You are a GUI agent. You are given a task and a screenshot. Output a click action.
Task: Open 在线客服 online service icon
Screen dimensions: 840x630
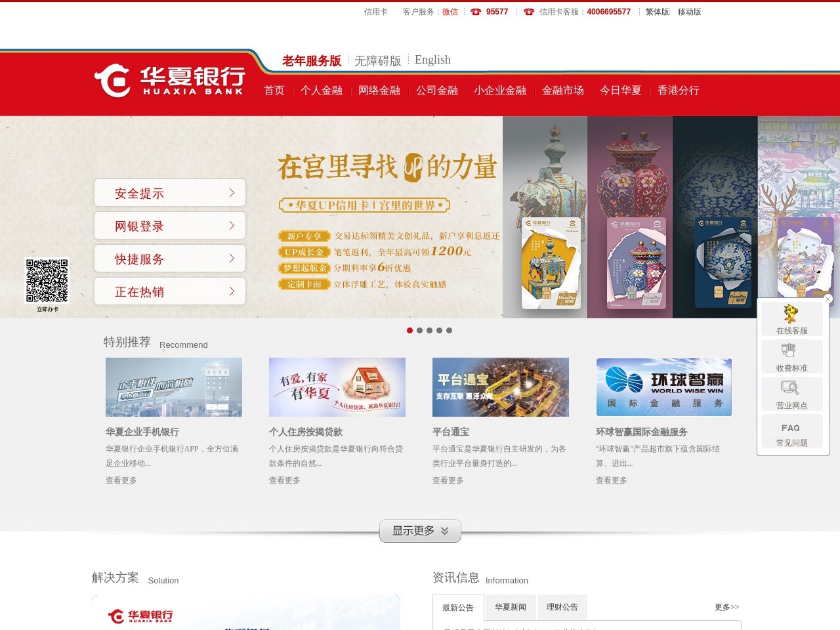(791, 320)
